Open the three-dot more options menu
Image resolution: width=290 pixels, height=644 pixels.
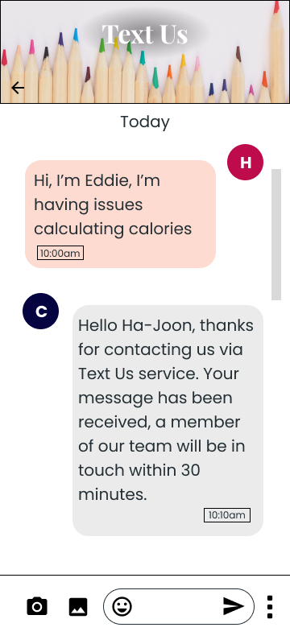pos(270,607)
